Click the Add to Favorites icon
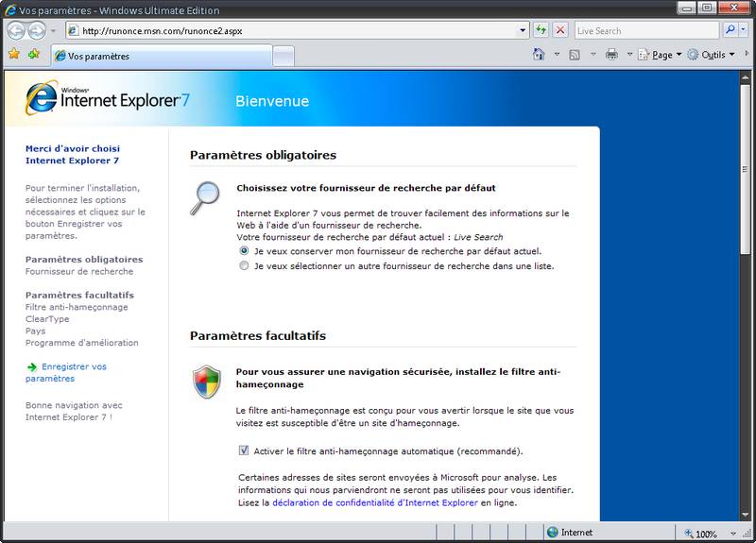756x543 pixels. [34, 54]
